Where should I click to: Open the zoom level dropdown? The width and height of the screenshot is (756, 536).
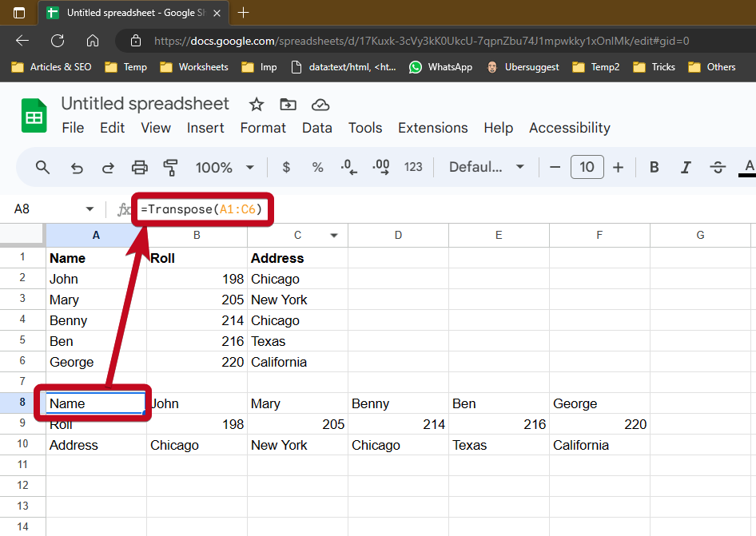pos(225,168)
